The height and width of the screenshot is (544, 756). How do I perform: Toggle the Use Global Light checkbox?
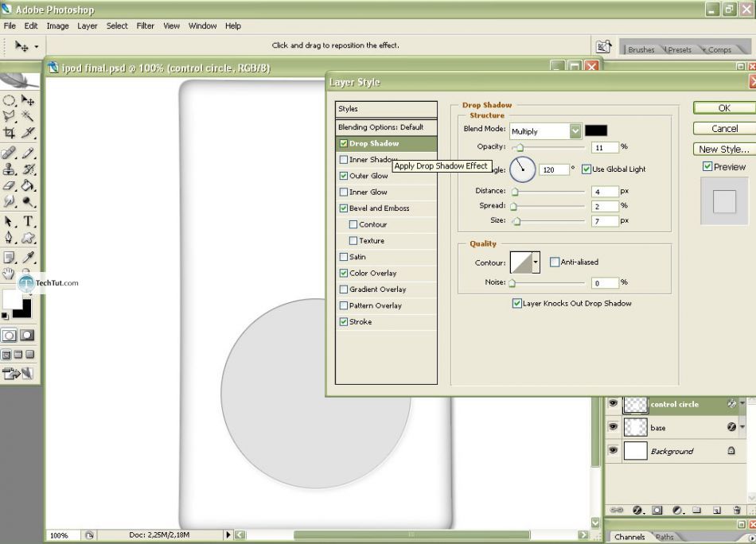pyautogui.click(x=586, y=169)
